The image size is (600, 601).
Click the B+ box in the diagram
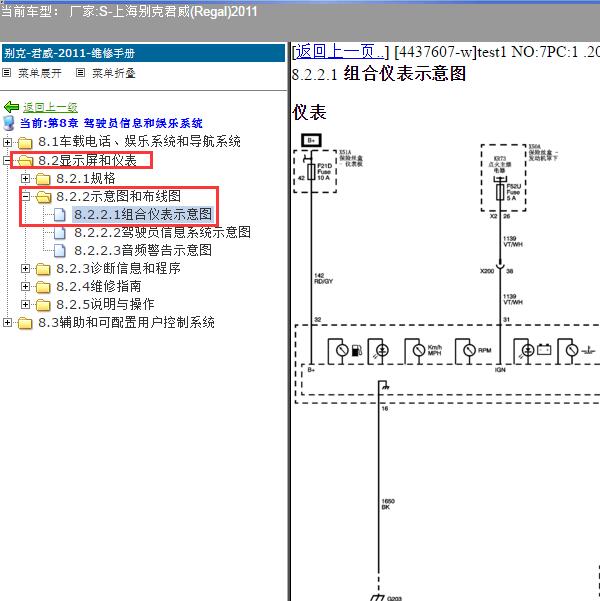click(x=311, y=140)
